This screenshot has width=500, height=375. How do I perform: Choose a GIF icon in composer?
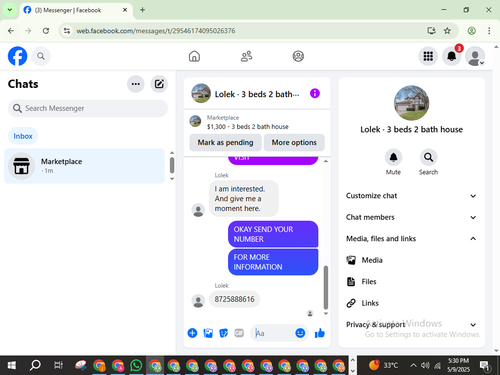(239, 333)
